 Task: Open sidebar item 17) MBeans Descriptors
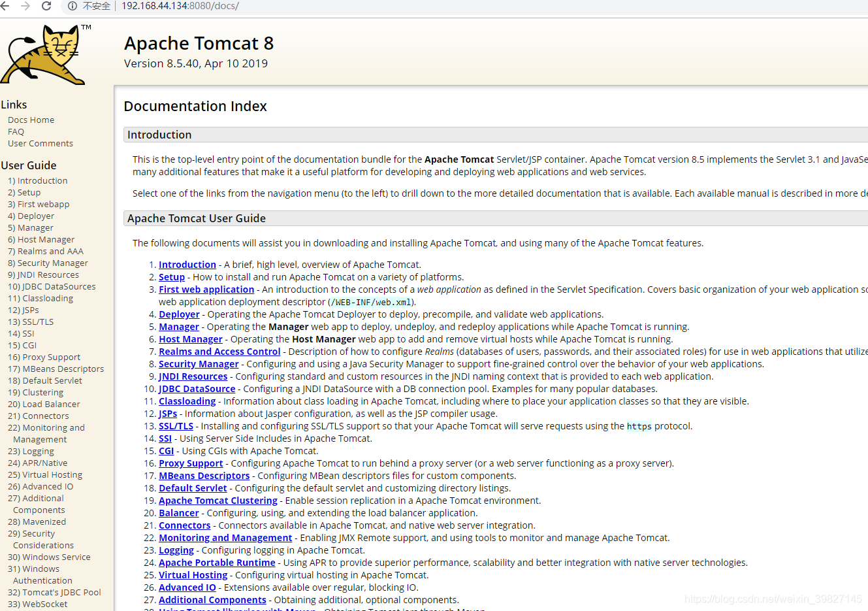[x=56, y=369]
